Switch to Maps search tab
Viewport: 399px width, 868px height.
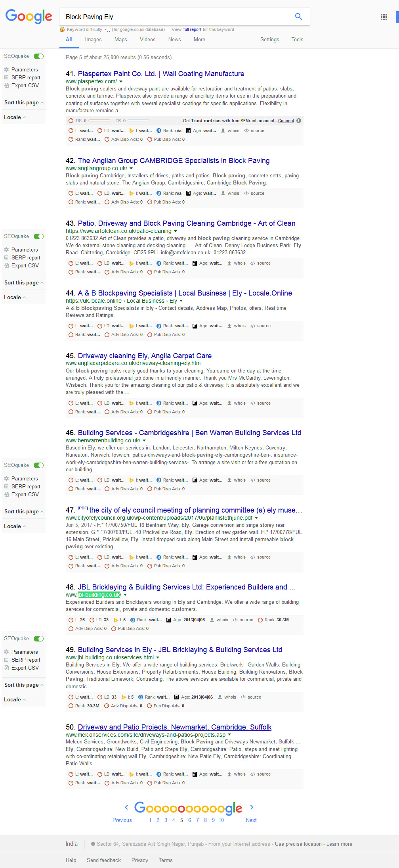120,40
